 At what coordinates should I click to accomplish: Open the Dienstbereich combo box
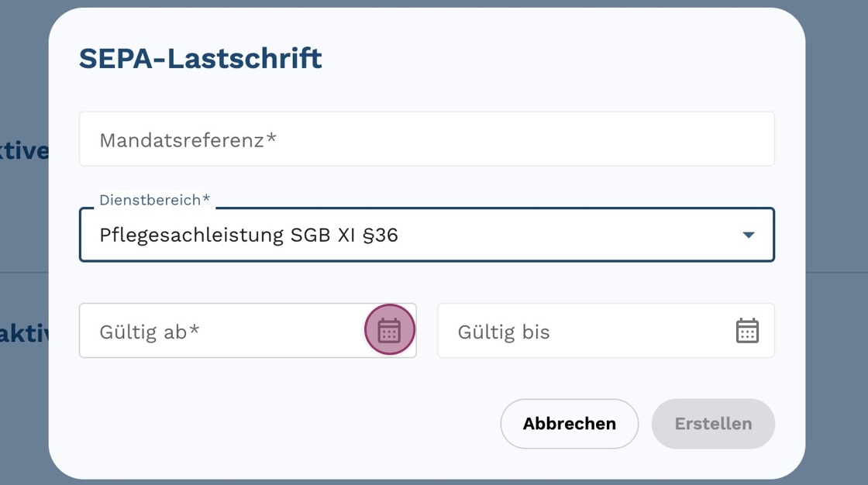tap(426, 235)
